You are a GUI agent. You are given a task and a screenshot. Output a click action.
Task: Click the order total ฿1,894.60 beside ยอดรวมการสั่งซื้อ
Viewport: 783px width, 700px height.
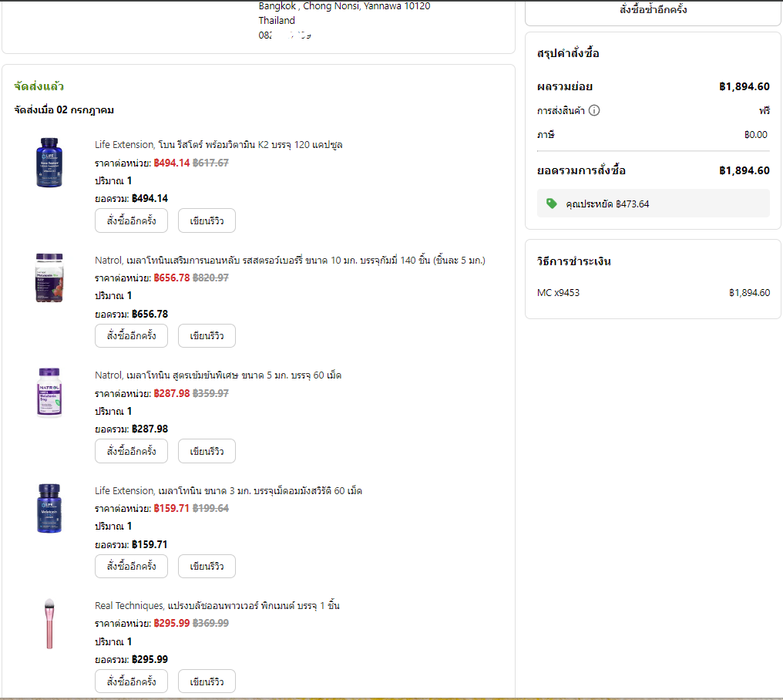(x=744, y=170)
